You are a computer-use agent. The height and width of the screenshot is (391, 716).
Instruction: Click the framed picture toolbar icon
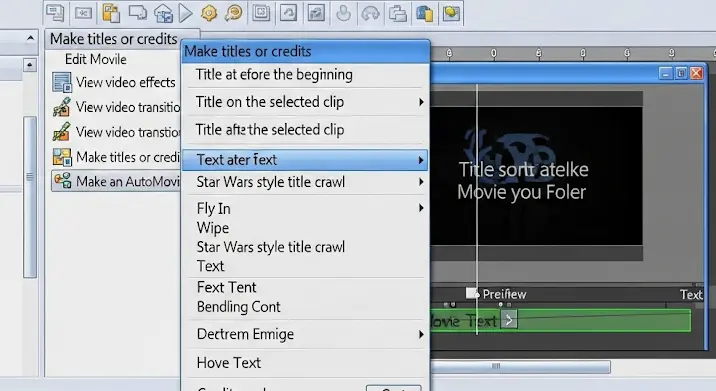coord(316,13)
